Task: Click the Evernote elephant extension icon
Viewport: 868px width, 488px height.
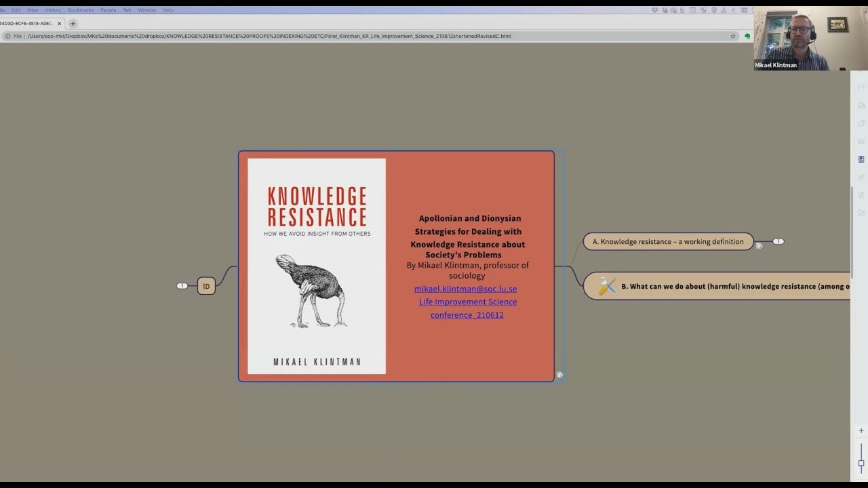Action: 747,36
